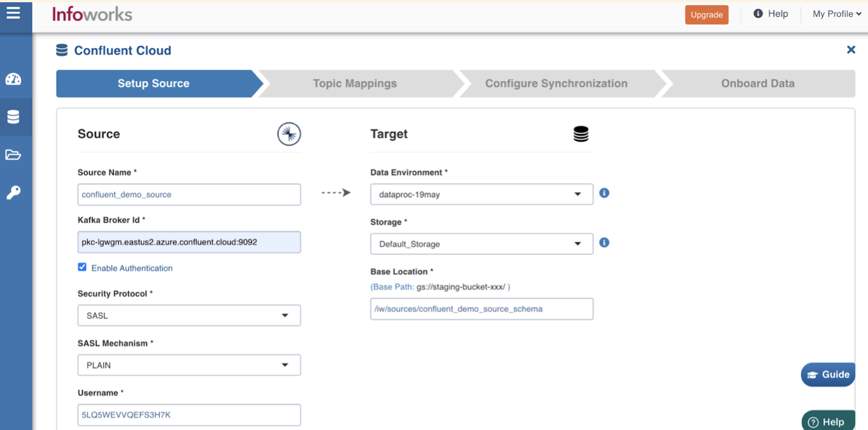
Task: Toggle the Enable Authentication checkbox
Action: point(82,267)
